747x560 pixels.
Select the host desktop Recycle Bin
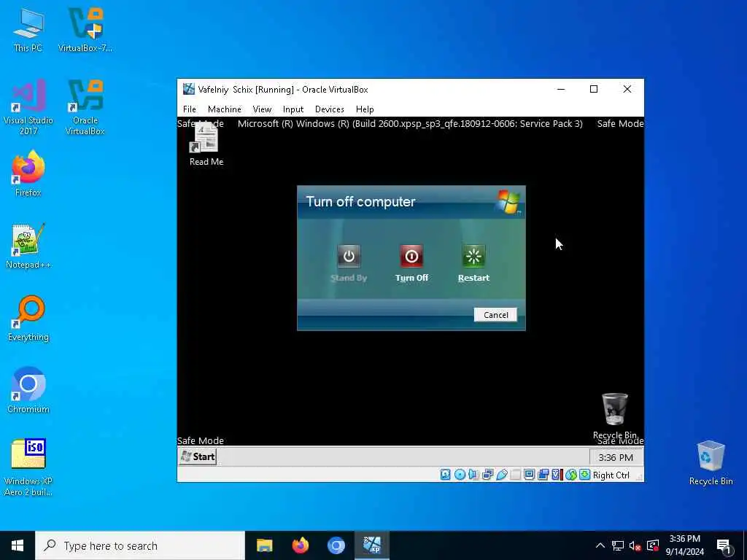711,463
